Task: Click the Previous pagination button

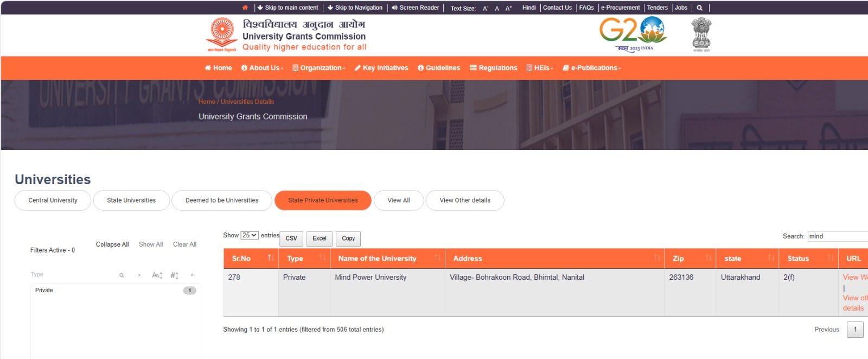Action: click(x=827, y=330)
